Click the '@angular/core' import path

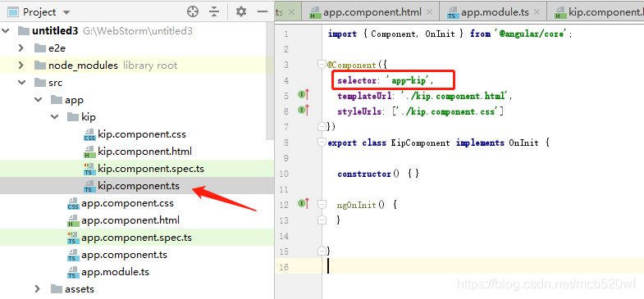[x=532, y=34]
